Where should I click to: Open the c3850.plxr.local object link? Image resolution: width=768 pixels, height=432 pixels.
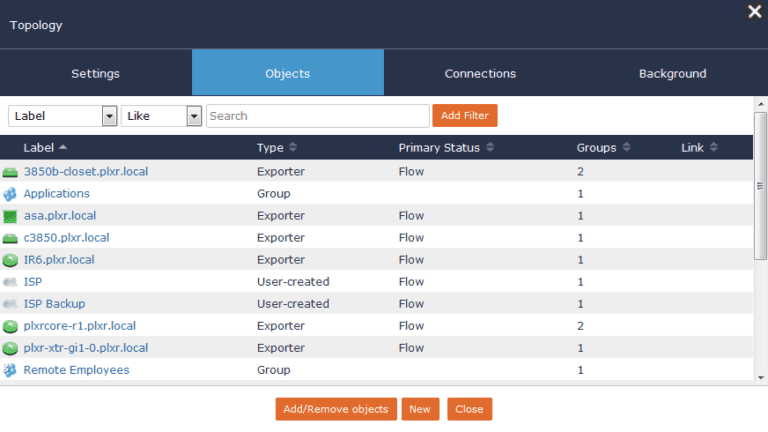pos(66,238)
